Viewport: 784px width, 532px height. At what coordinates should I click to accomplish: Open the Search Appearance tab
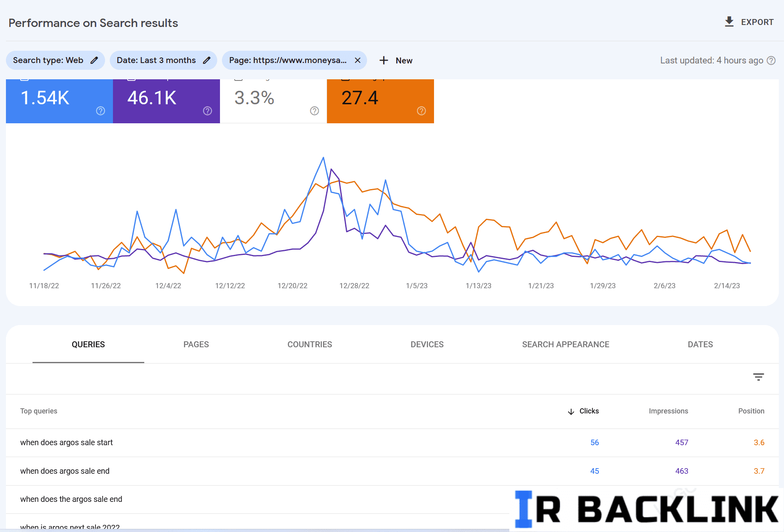point(565,344)
